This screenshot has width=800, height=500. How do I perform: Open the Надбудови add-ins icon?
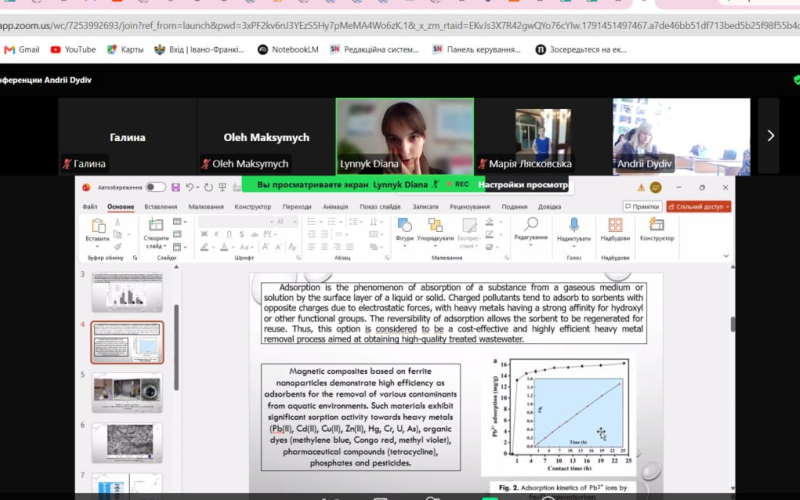(x=615, y=225)
